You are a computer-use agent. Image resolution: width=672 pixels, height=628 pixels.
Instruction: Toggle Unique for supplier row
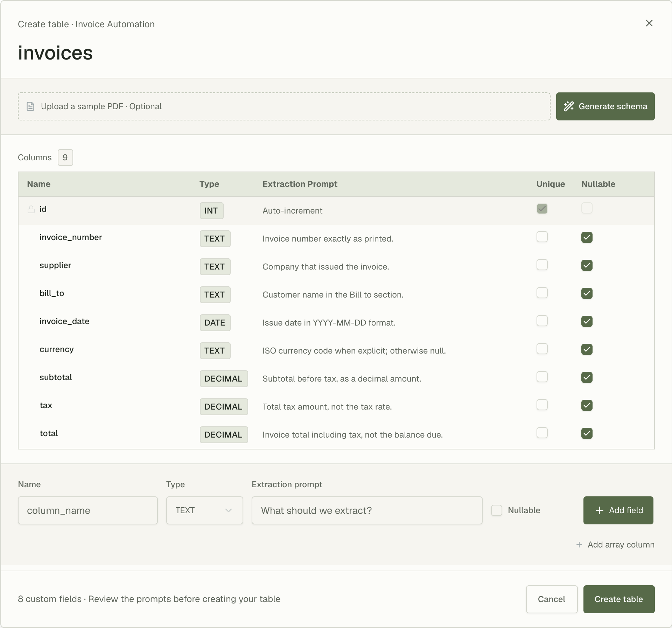542,265
